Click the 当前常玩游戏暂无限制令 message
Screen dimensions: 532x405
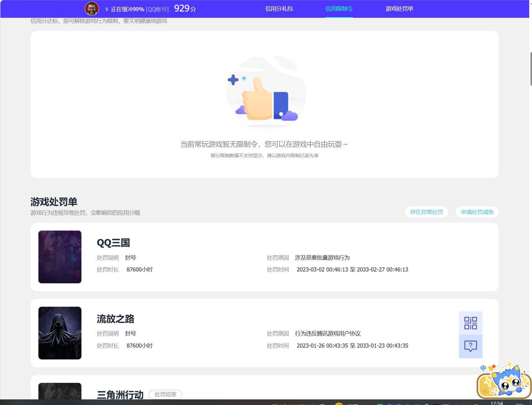(264, 144)
